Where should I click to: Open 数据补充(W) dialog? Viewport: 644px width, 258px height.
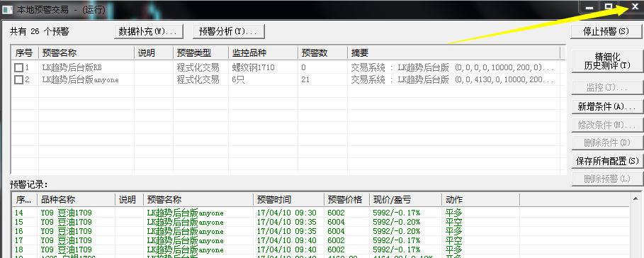pos(148,31)
